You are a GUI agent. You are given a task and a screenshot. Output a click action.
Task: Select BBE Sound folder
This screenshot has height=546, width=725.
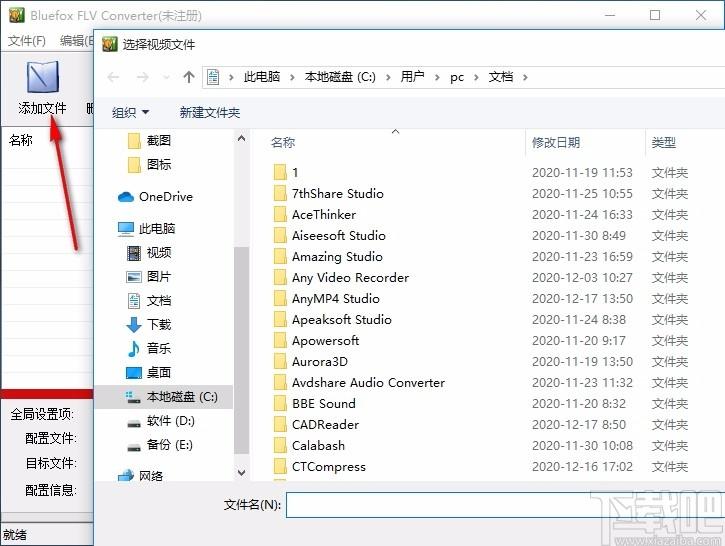[314, 404]
